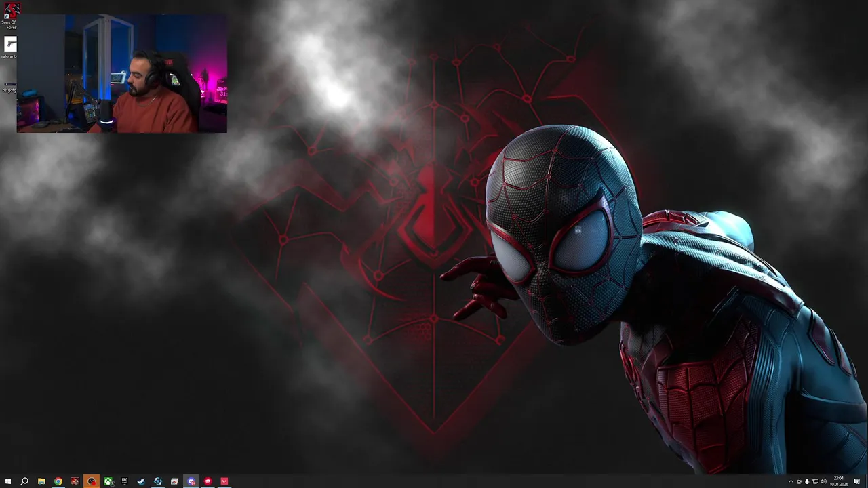Open the notification action center
The width and height of the screenshot is (868, 488).
[857, 481]
